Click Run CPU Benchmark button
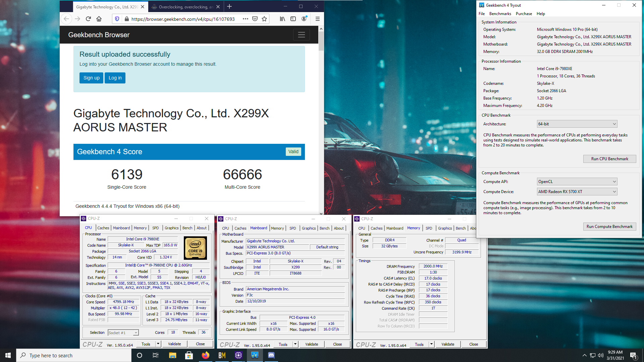 609,159
